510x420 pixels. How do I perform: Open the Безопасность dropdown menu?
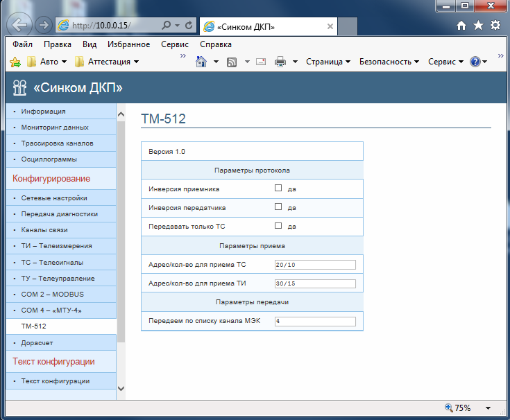(x=389, y=62)
